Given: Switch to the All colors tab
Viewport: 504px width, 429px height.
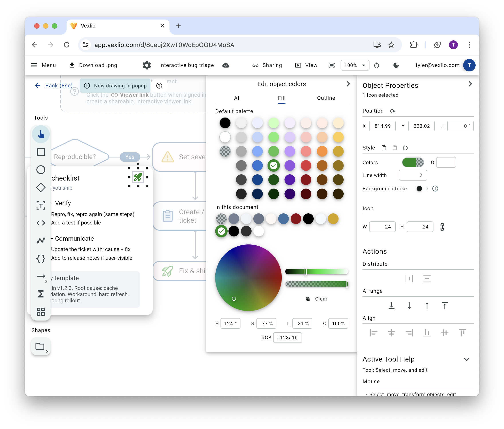Looking at the screenshot, I should pyautogui.click(x=237, y=98).
